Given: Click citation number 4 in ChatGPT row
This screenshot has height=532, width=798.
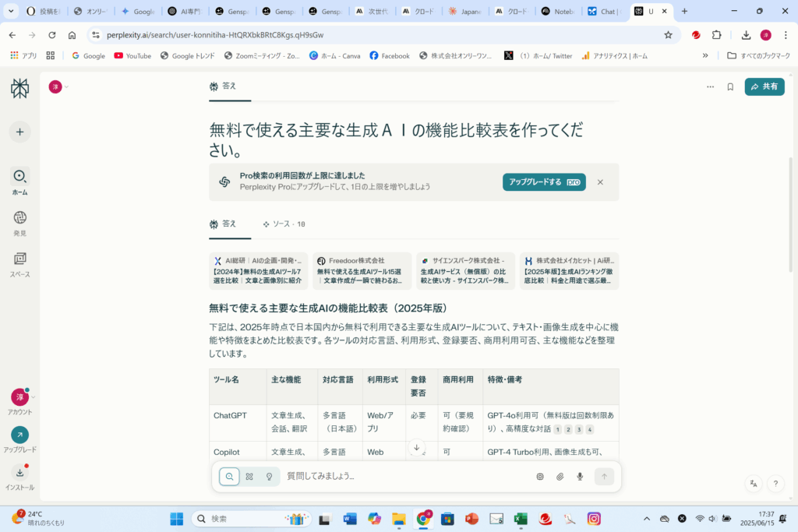Looking at the screenshot, I should tap(590, 430).
